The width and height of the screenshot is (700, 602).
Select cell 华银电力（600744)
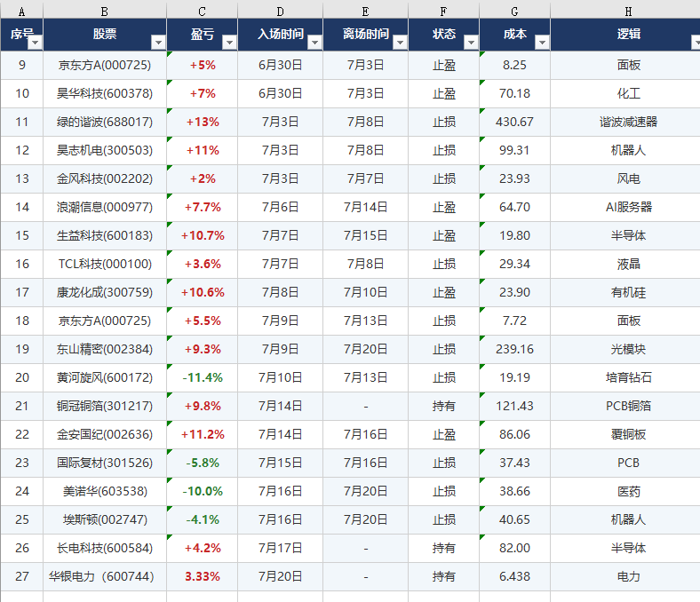pos(105,576)
